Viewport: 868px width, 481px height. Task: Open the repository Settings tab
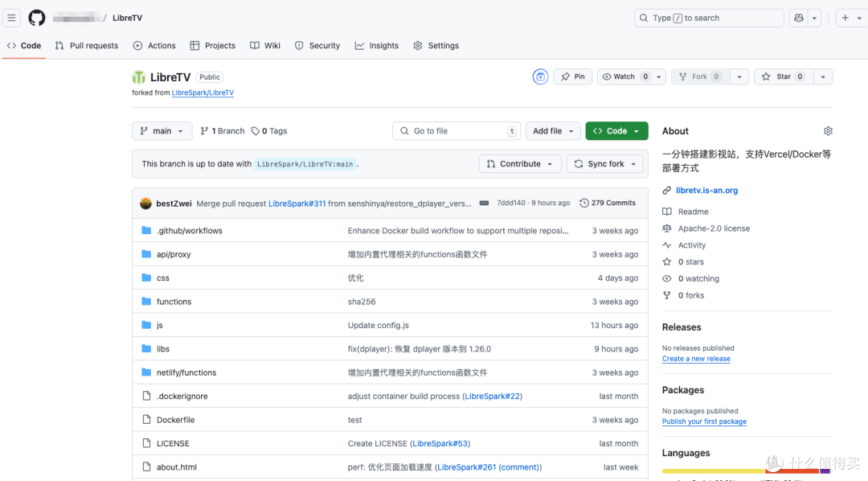click(x=436, y=45)
